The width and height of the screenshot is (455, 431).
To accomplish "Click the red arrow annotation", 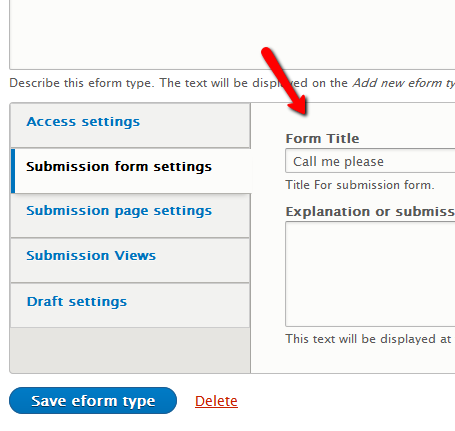I will 285,82.
